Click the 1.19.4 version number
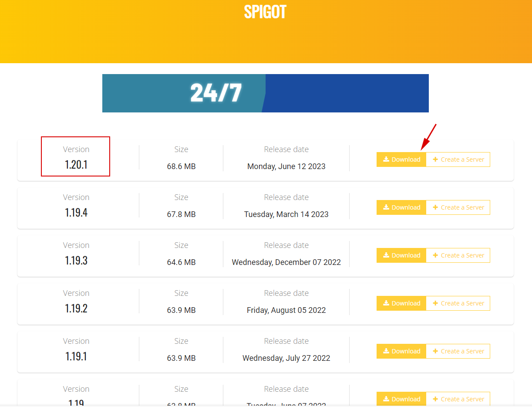The width and height of the screenshot is (532, 407). coord(76,213)
